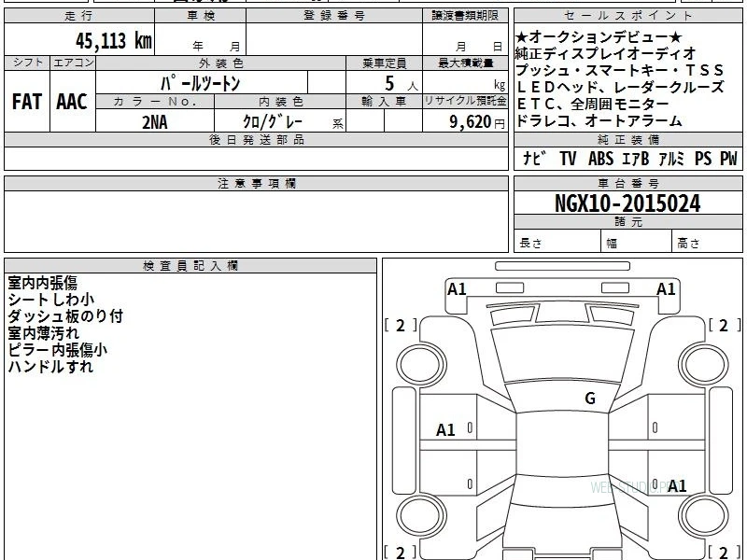The width and height of the screenshot is (747, 560).
Task: Select the 外装色 header
Action: (x=220, y=63)
